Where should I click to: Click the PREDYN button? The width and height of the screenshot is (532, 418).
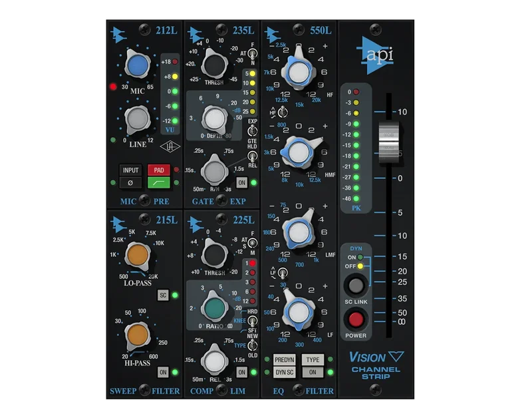pos(285,360)
